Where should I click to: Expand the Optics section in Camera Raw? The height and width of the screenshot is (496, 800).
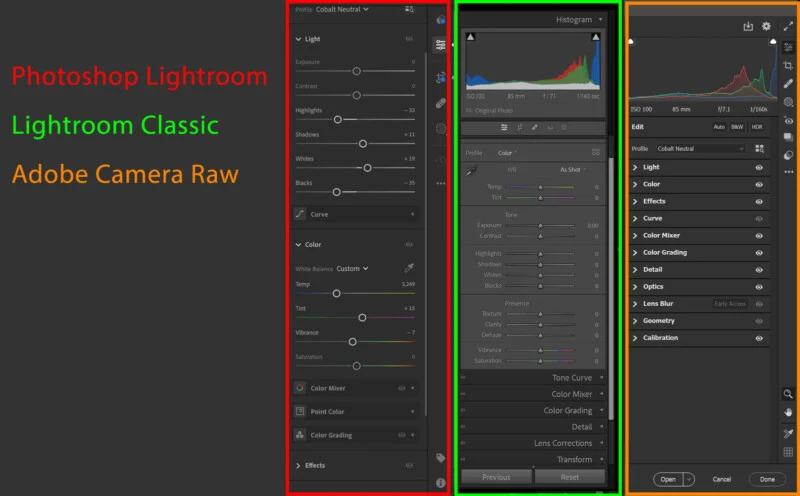pyautogui.click(x=652, y=287)
